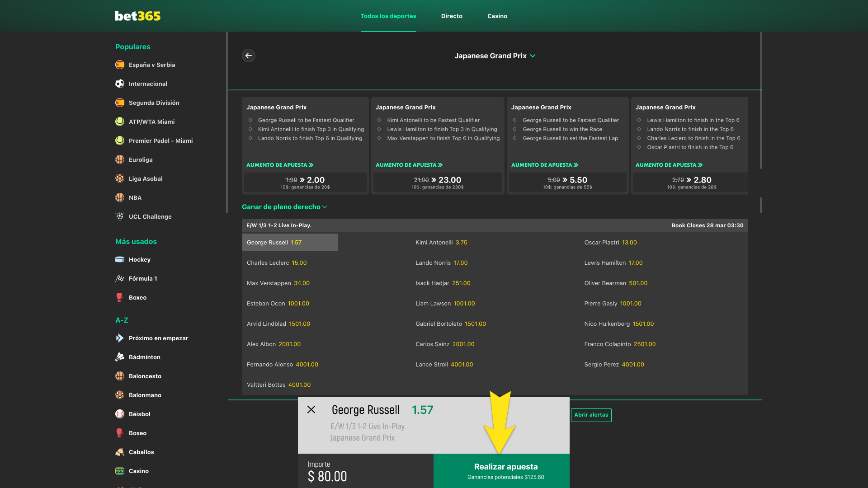The height and width of the screenshot is (488, 868).
Task: Select Alex Albon at 2001.00
Action: [274, 344]
